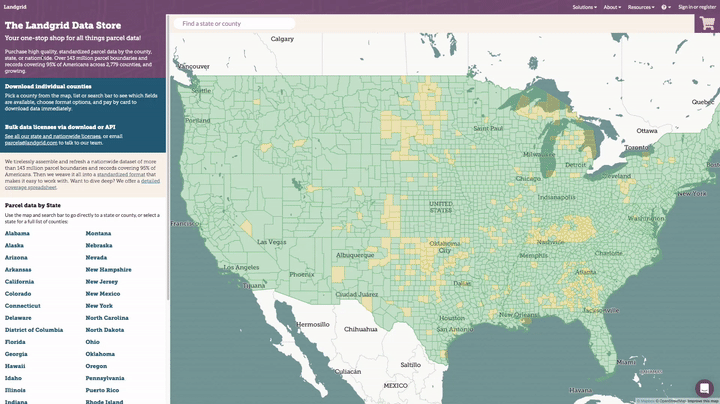The width and height of the screenshot is (720, 404).
Task: Select North Carolina in the state list
Action: click(x=107, y=318)
